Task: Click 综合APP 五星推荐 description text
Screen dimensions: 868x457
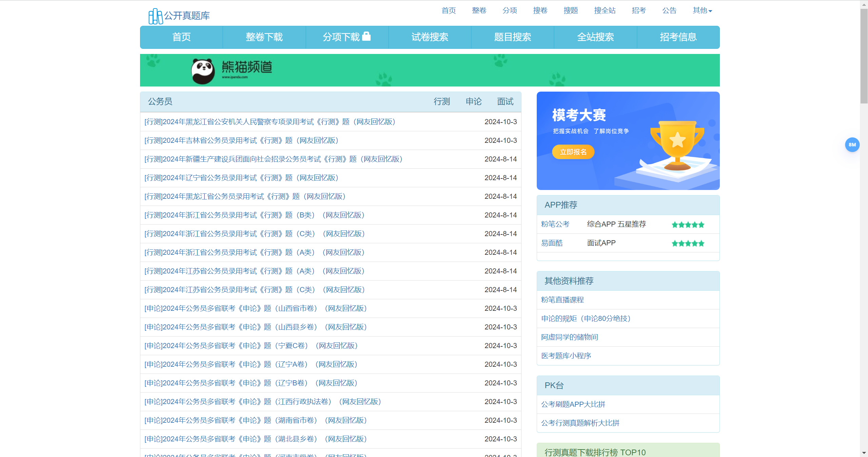Action: tap(616, 224)
